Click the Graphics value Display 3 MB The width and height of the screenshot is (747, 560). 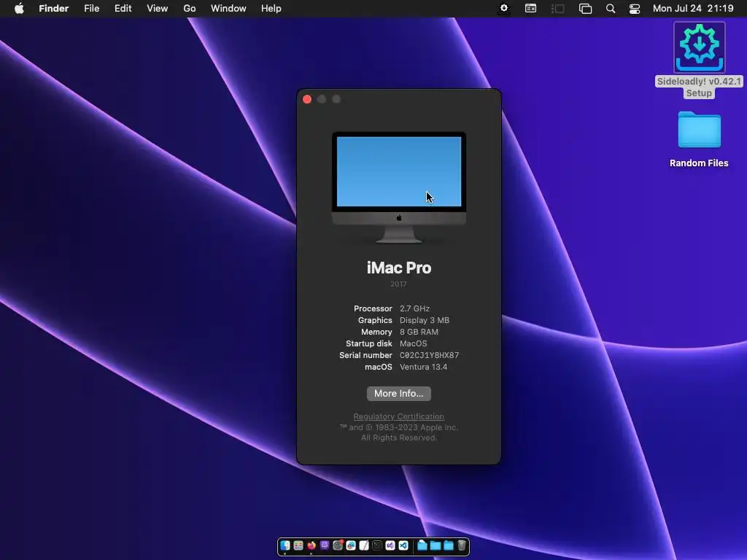tap(425, 320)
